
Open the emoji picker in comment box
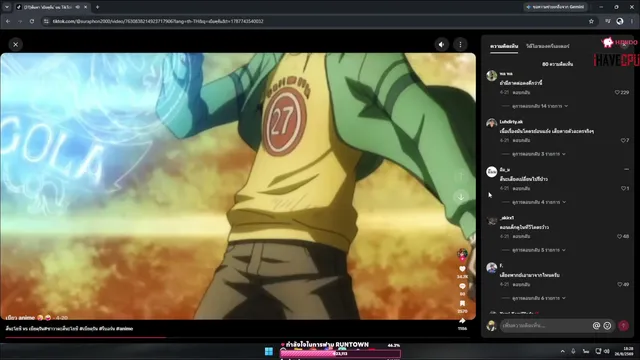pyautogui.click(x=607, y=326)
